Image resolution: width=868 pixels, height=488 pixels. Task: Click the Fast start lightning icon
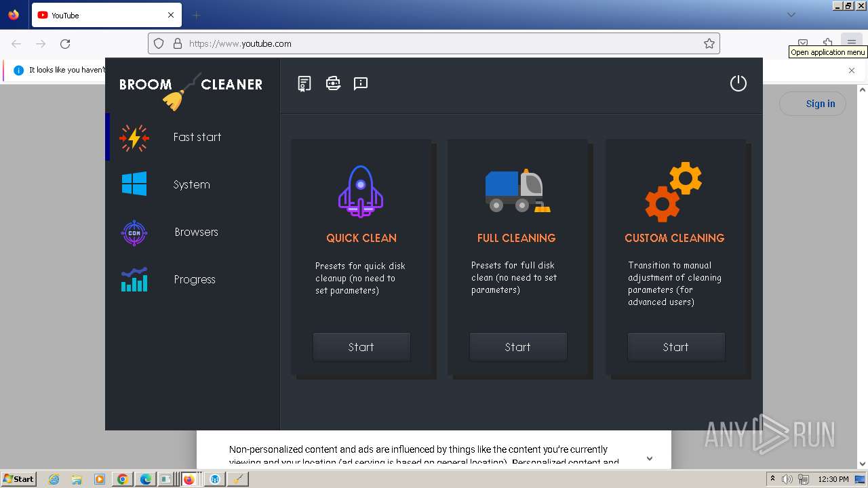[134, 138]
